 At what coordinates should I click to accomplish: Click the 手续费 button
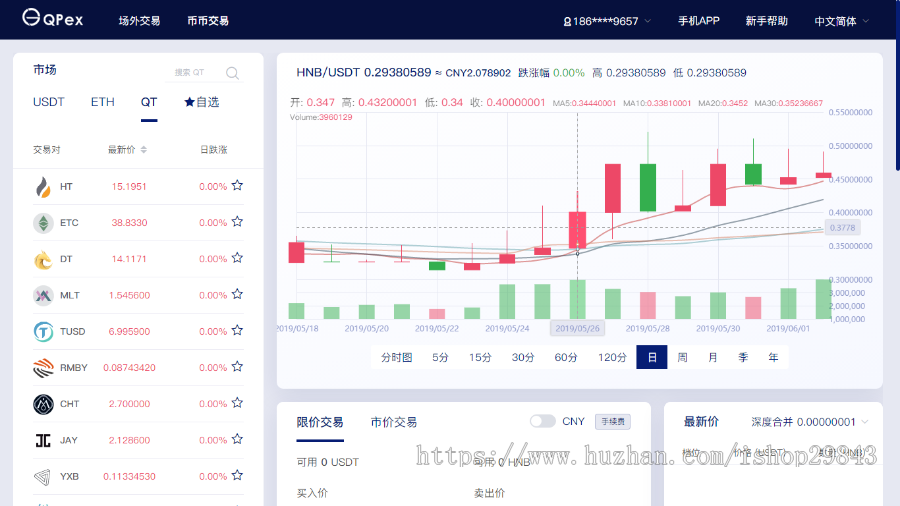[x=612, y=422]
